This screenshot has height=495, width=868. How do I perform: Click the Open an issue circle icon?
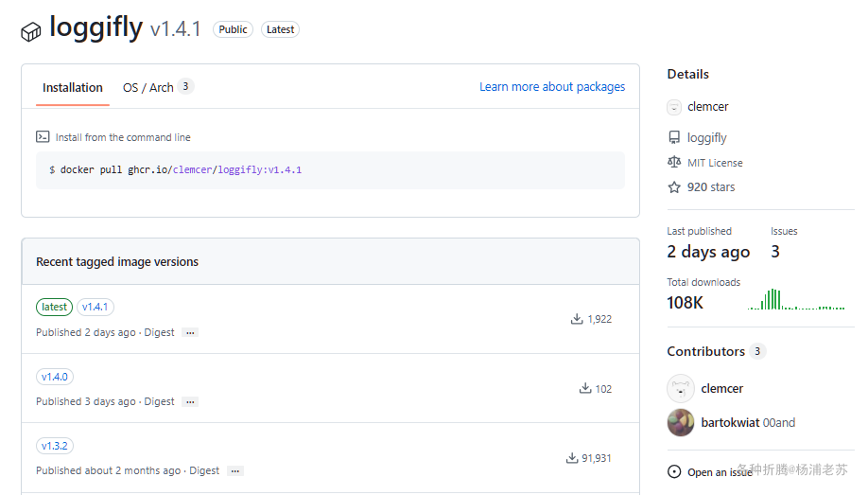(x=674, y=471)
